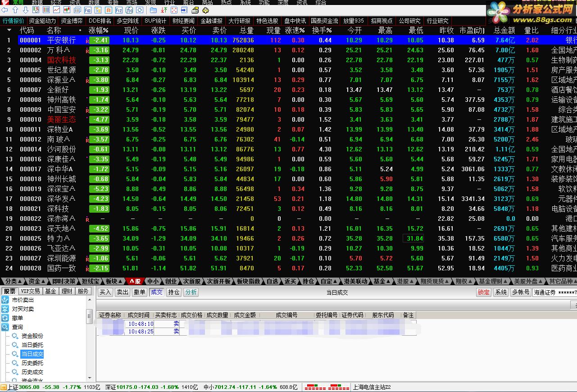The width and height of the screenshot is (577, 392).
Task: Select 历史成交 in the query tree
Action: [32, 372]
